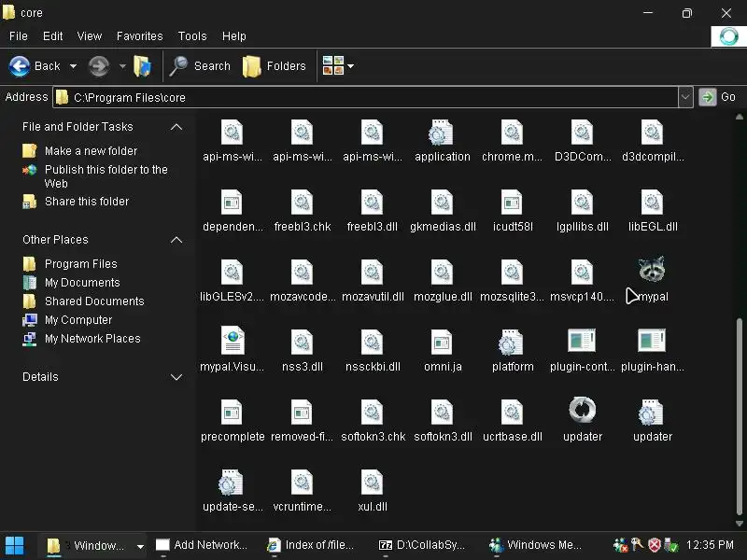Select the vcruntime... dll file icon
Image resolution: width=747 pixels, height=560 pixels.
click(x=302, y=483)
